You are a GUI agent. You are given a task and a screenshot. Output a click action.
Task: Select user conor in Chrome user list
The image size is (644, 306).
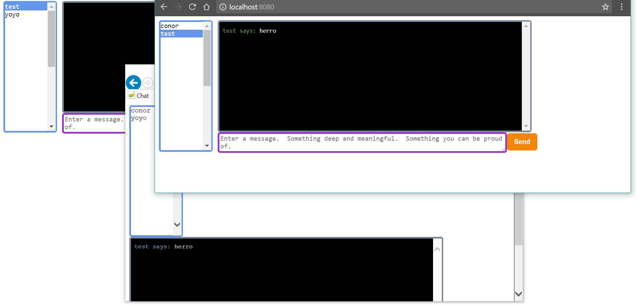[x=182, y=26]
